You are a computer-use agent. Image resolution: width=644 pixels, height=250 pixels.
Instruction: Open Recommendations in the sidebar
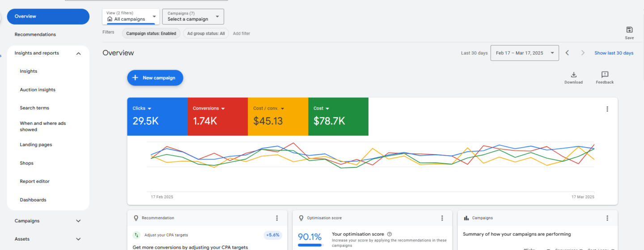coord(35,34)
